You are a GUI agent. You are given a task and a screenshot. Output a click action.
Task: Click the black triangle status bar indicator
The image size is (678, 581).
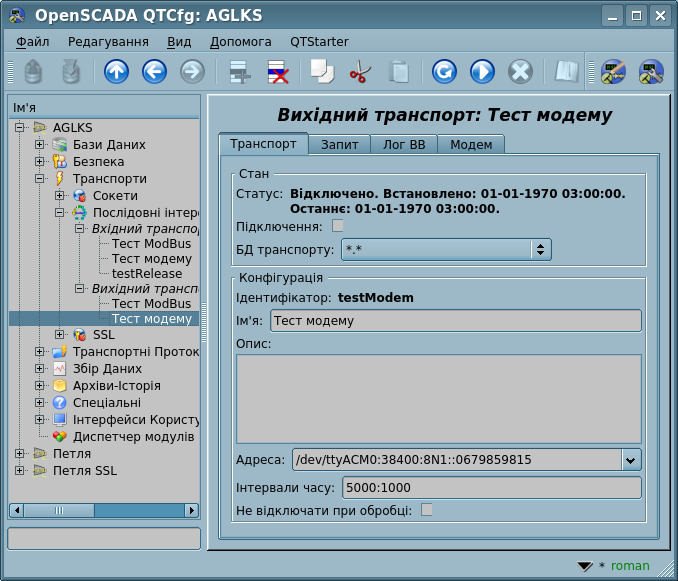[585, 566]
